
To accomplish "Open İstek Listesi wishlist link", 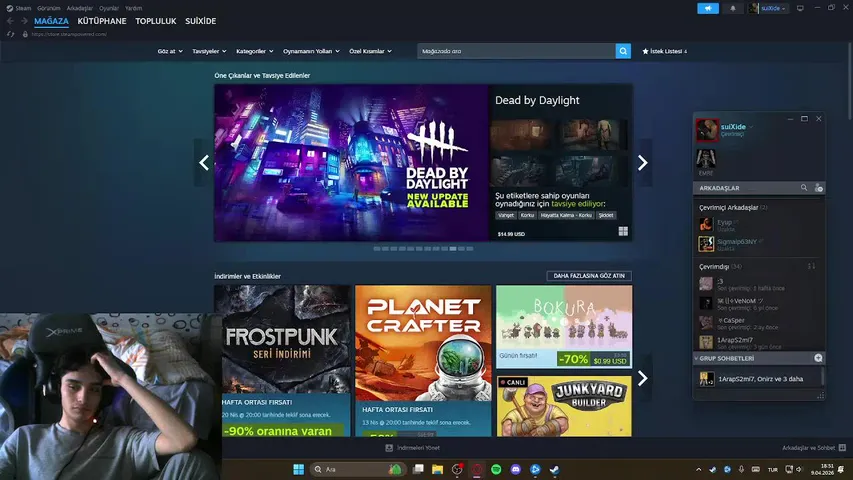I will (664, 51).
